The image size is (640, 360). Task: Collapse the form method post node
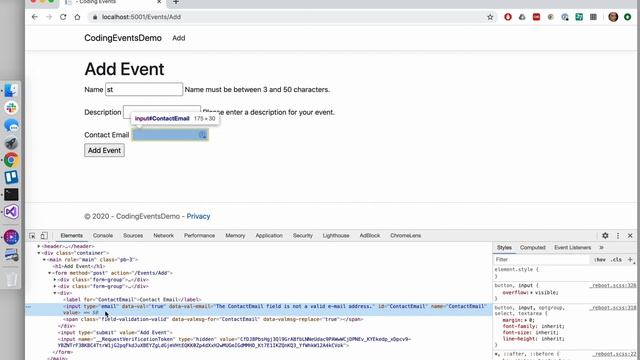click(x=50, y=273)
